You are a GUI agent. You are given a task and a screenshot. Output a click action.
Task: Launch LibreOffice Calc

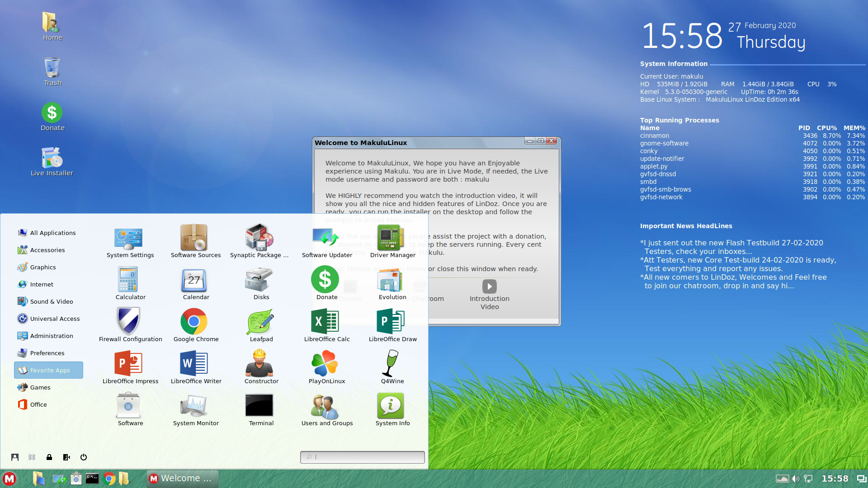point(327,325)
